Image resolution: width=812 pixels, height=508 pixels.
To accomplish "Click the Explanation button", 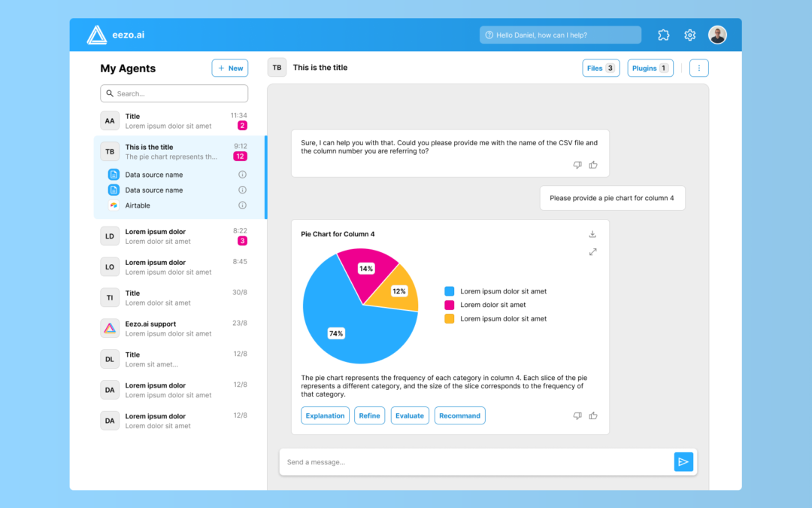I will click(325, 415).
